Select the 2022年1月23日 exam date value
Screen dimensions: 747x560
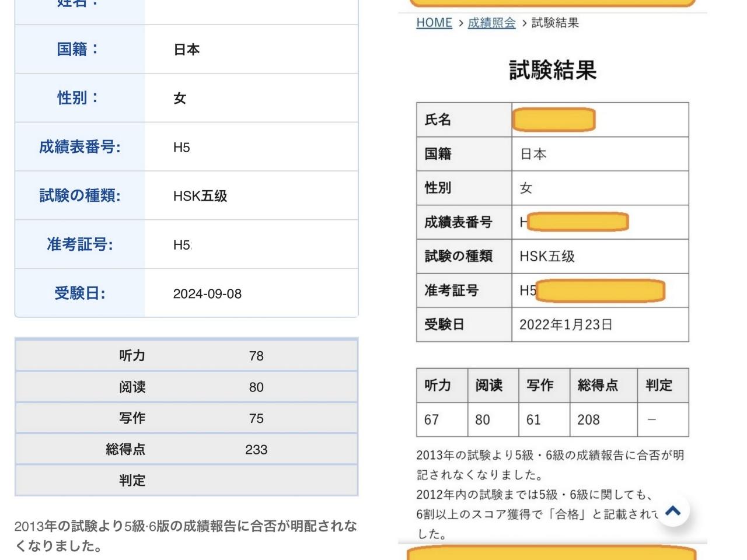566,324
